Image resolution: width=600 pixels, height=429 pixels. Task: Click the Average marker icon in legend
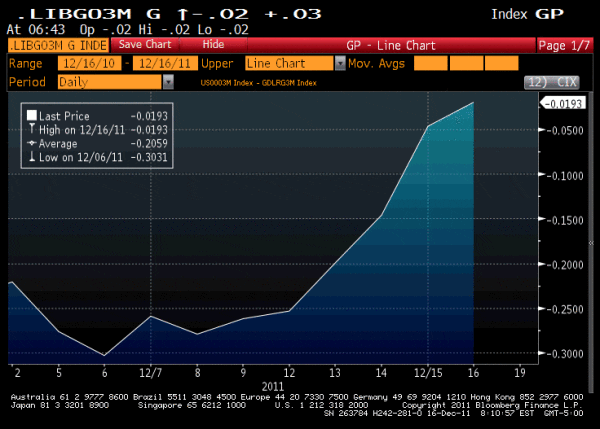click(x=32, y=143)
